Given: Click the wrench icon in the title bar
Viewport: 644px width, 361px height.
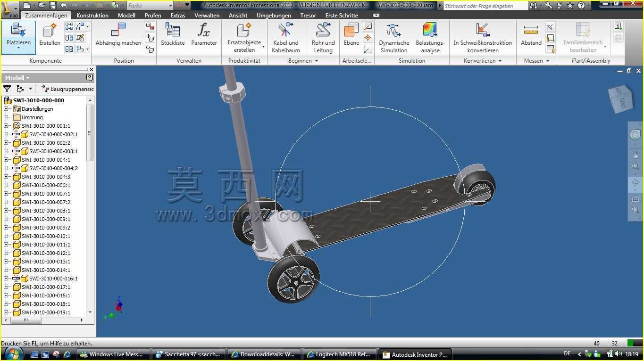Looking at the screenshot, I should pos(548,6).
